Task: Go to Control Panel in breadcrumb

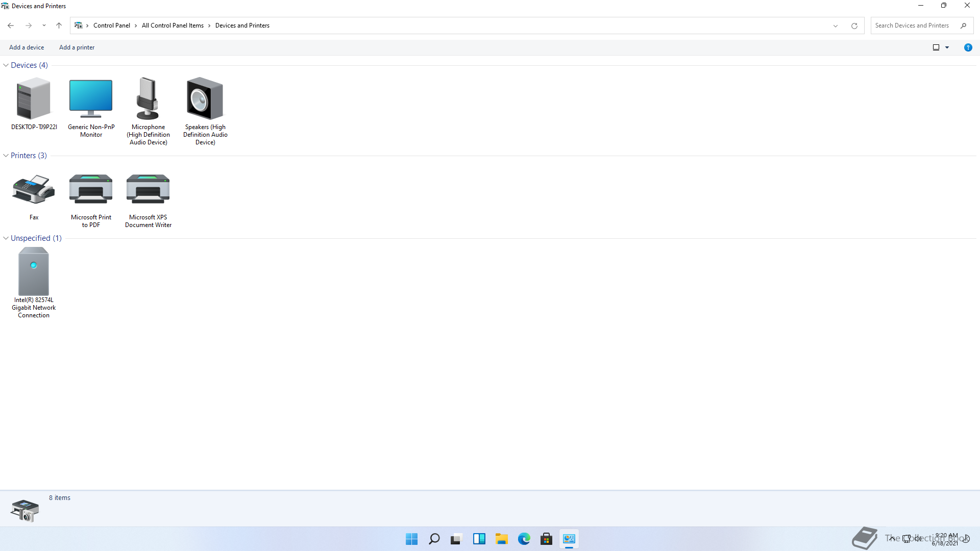Action: pos(111,26)
